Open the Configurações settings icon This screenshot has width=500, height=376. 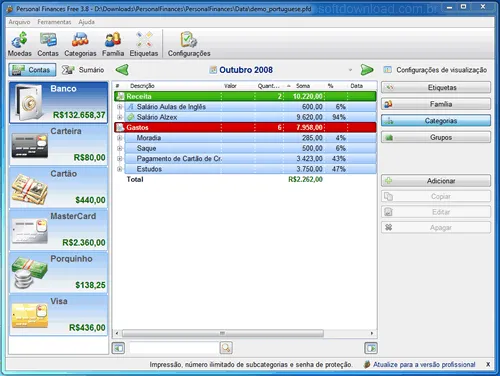point(189,44)
